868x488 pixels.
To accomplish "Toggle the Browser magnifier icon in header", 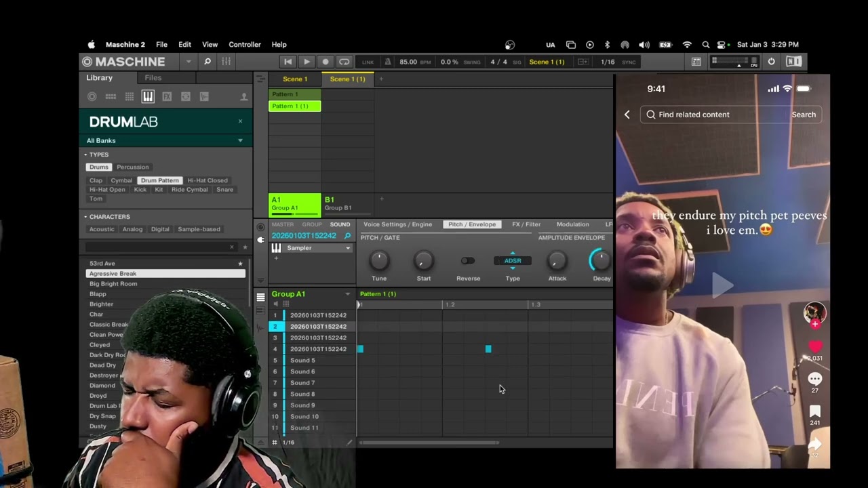I will click(208, 62).
